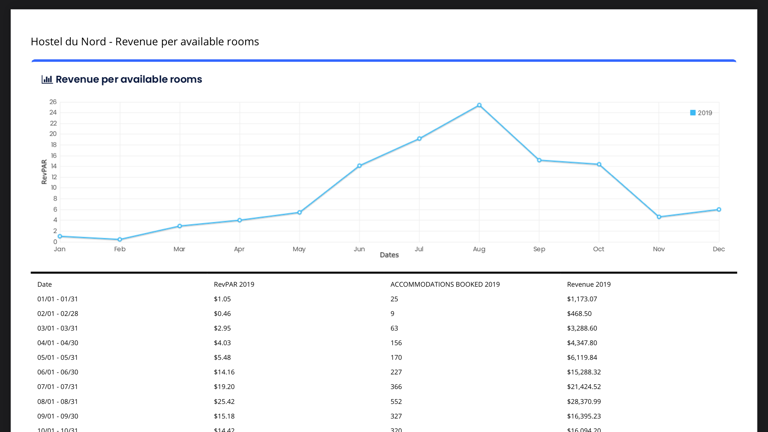The image size is (768, 432).
Task: Click the Oct data point on the chart
Action: (x=599, y=165)
